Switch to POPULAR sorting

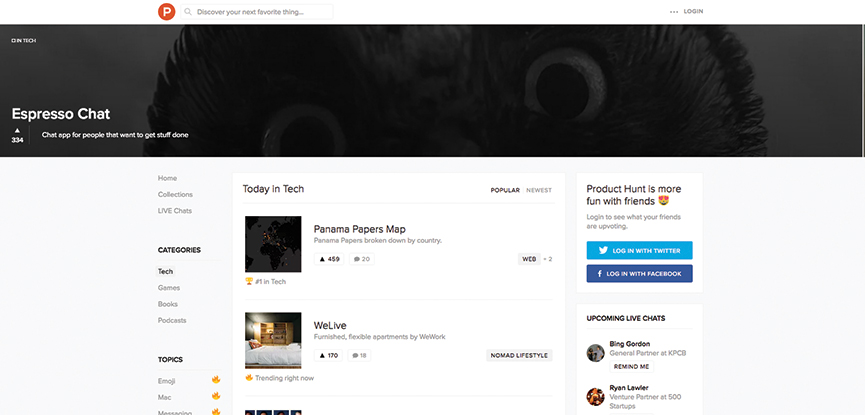click(x=505, y=190)
